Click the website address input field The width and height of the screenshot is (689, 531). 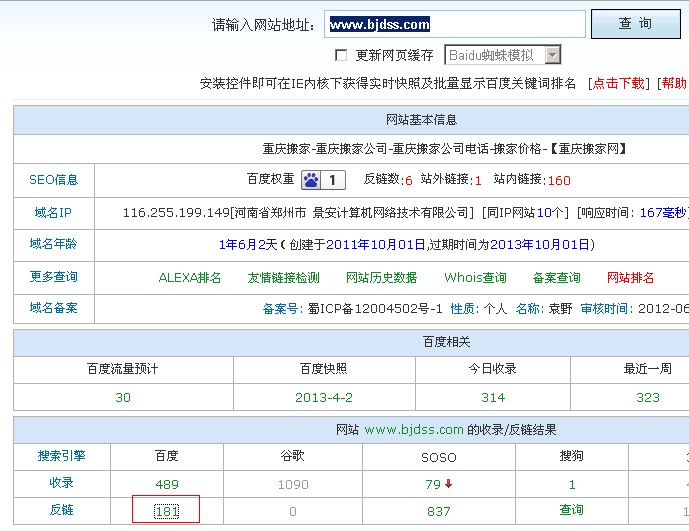(x=455, y=24)
